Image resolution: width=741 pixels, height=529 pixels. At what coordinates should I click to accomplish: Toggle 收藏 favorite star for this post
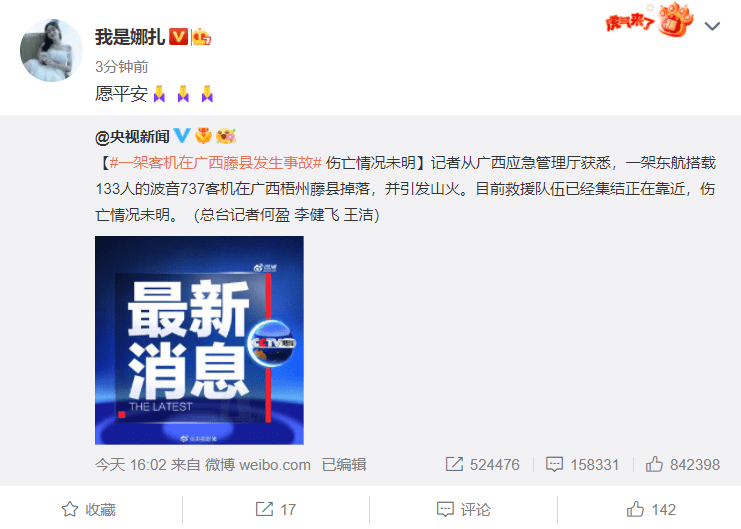click(89, 509)
